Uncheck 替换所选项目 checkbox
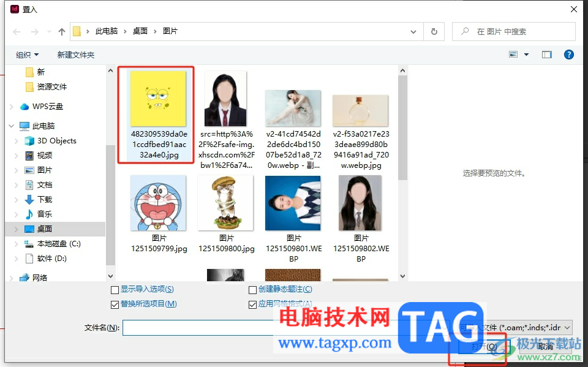Screen dimensions: 588x367 (115, 305)
